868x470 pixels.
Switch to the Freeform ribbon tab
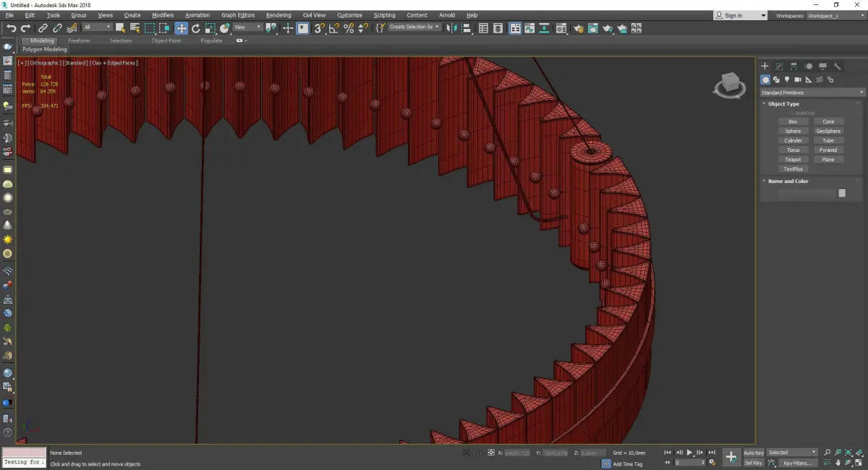click(x=79, y=40)
